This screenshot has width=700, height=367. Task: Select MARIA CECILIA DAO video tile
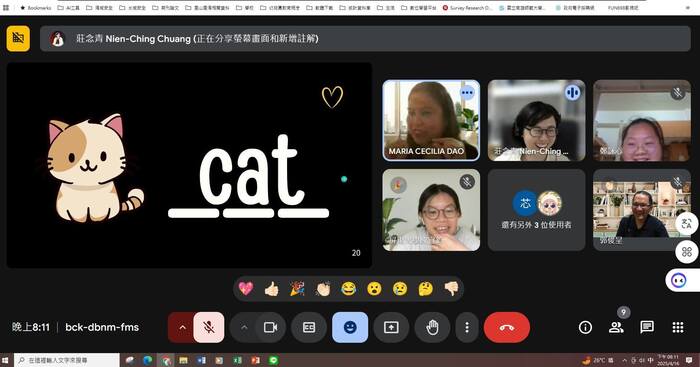[431, 121]
